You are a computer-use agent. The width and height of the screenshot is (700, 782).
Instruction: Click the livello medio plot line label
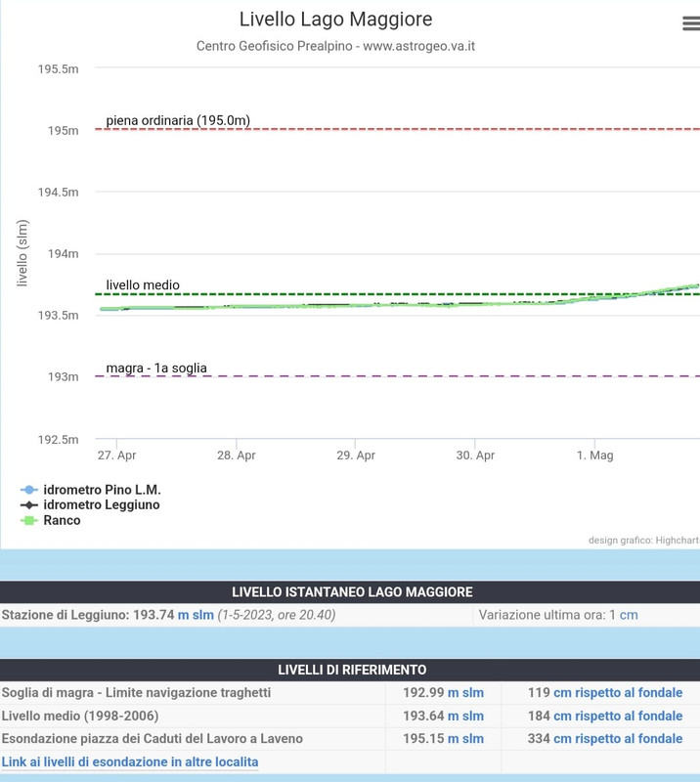143,284
